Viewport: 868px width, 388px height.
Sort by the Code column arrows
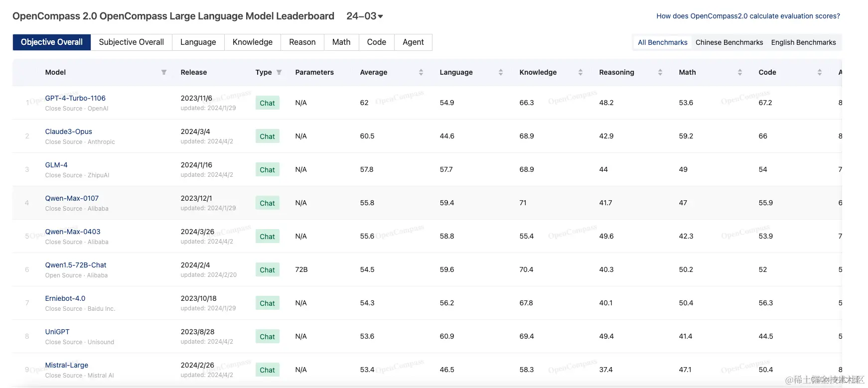click(820, 72)
